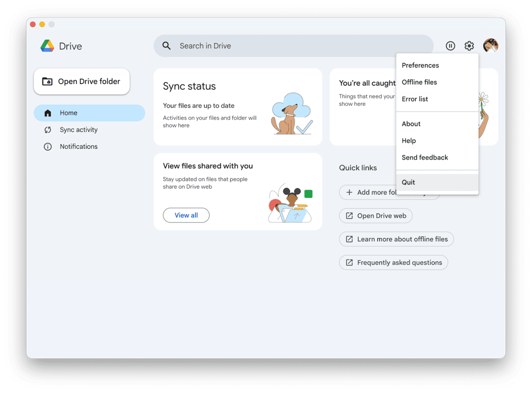Click the pause syncing icon
The image size is (532, 393).
[x=450, y=46]
